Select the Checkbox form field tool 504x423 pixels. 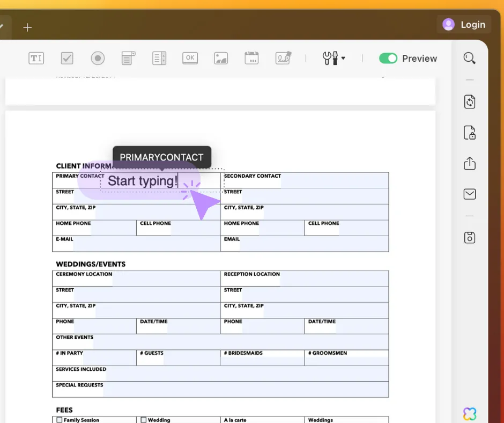coord(67,58)
